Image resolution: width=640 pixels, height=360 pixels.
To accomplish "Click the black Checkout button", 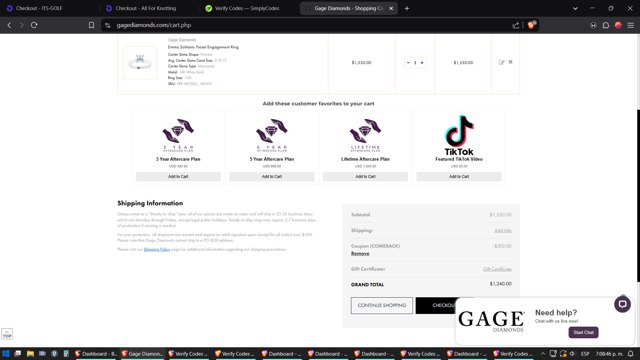I will click(436, 305).
